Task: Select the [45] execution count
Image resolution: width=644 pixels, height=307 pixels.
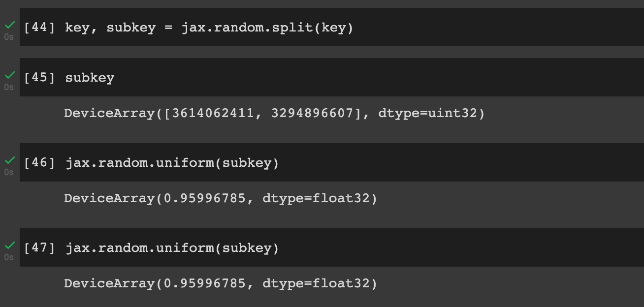Action: 40,78
